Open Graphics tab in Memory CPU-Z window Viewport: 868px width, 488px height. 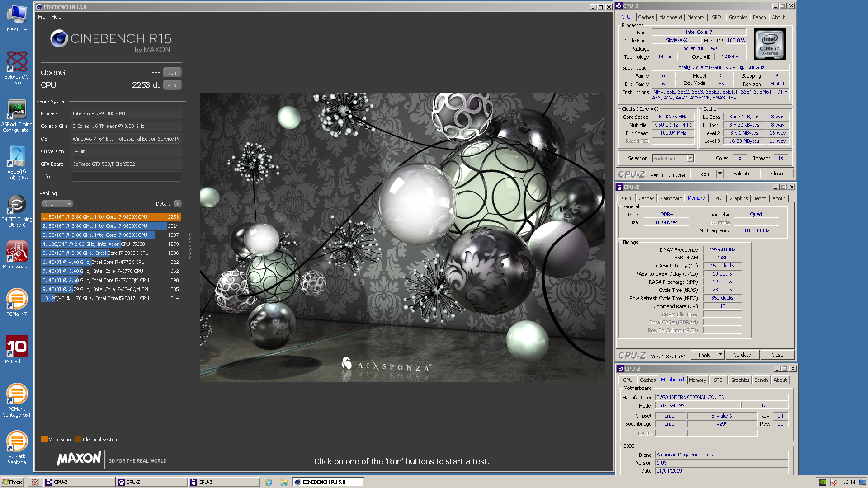pos(738,198)
